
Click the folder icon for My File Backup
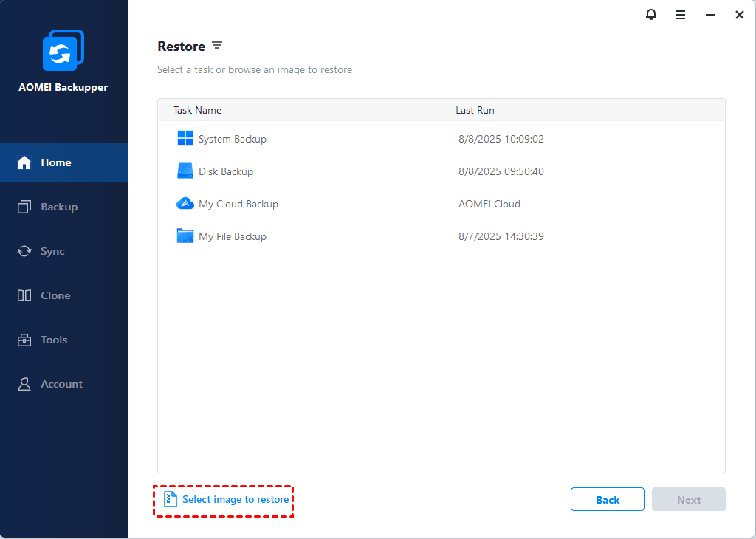click(x=185, y=236)
